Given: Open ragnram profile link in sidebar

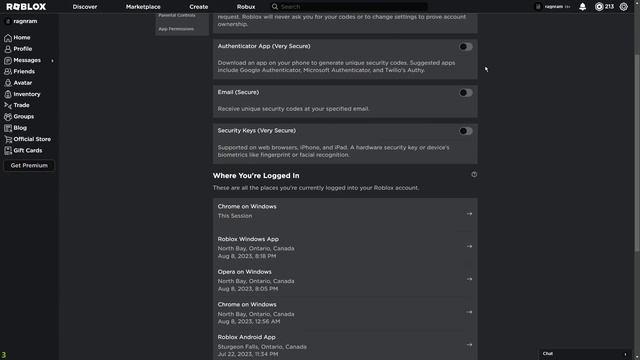Looking at the screenshot, I should click(25, 21).
